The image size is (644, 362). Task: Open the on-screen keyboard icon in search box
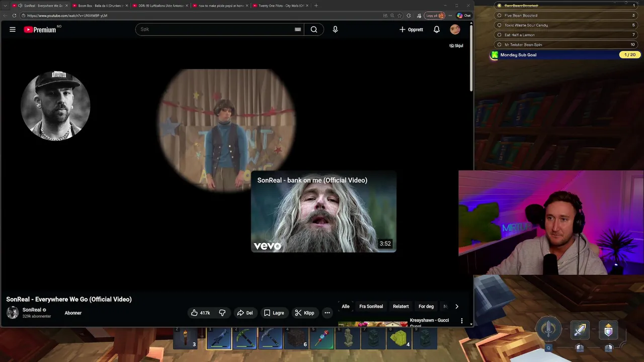(x=298, y=29)
